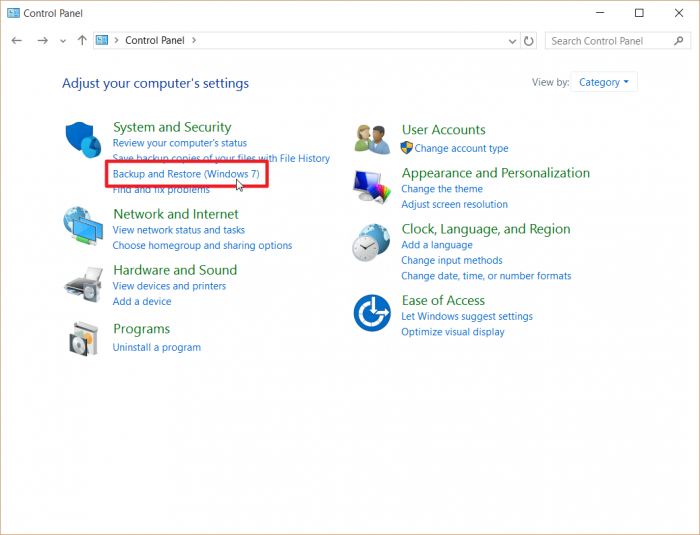Expand the address bar history dropdown
Screen dimensions: 700x535
coord(512,41)
